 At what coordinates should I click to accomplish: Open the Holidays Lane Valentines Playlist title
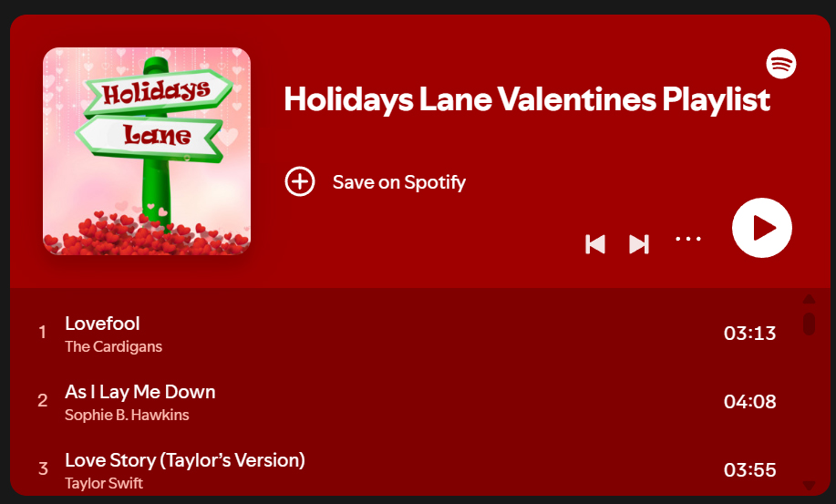527,99
